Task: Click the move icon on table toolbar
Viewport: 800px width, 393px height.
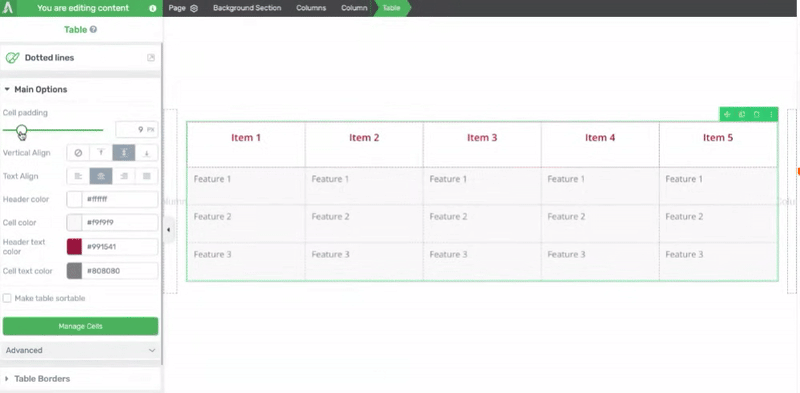Action: click(727, 114)
